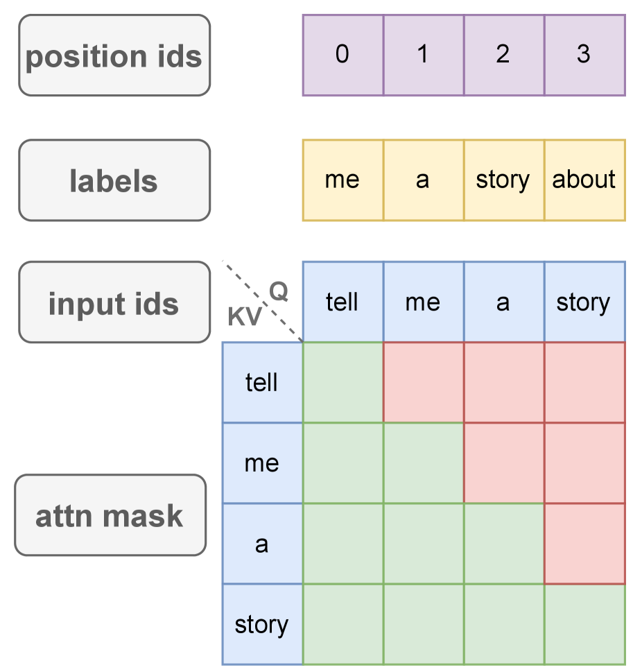Viewport: 633px width, 672px height.
Task: Select the 'input ids' label box
Action: point(114,302)
